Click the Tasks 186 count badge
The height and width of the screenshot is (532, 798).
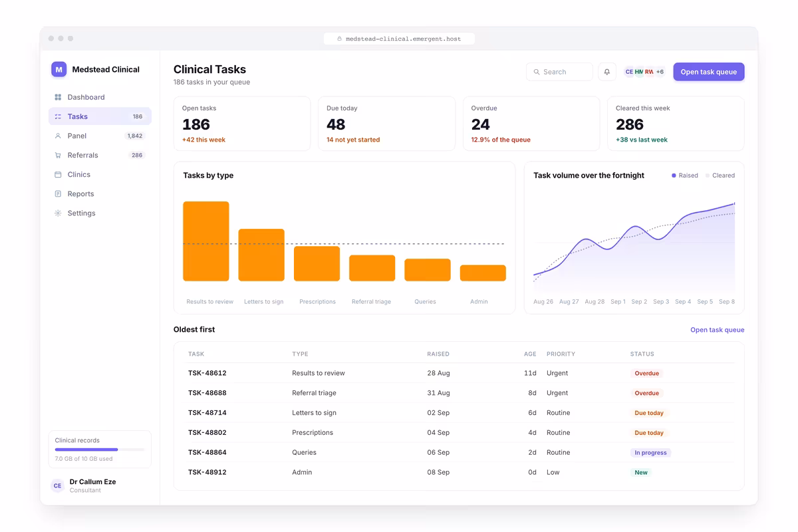click(138, 116)
